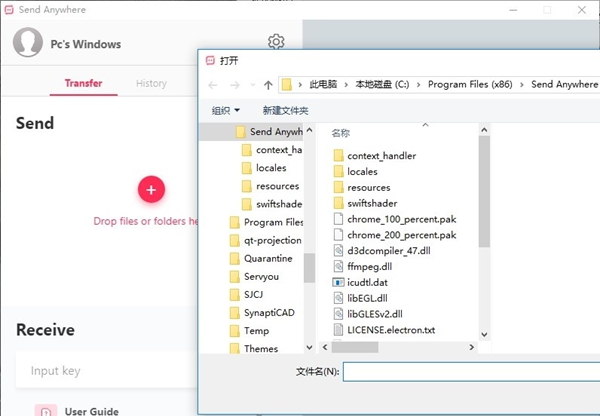Image resolution: width=600 pixels, height=416 pixels.
Task: Open the 组织 dropdown menu
Action: pos(226,111)
